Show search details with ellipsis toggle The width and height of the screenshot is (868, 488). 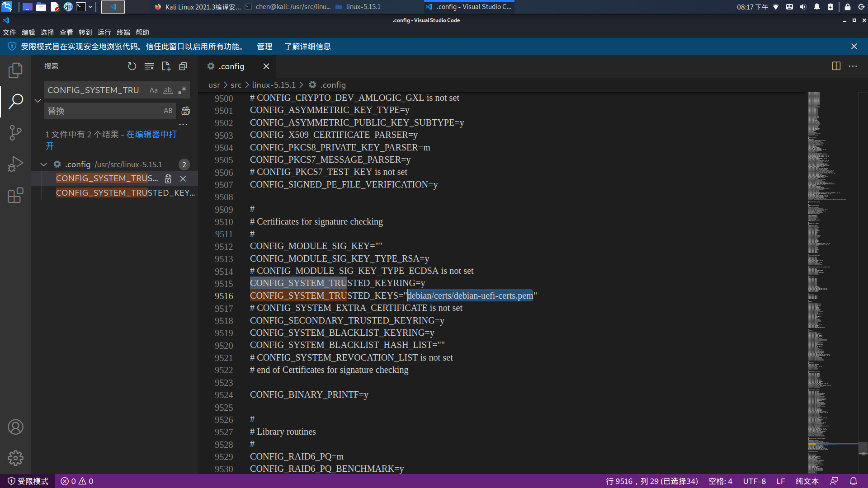(183, 124)
